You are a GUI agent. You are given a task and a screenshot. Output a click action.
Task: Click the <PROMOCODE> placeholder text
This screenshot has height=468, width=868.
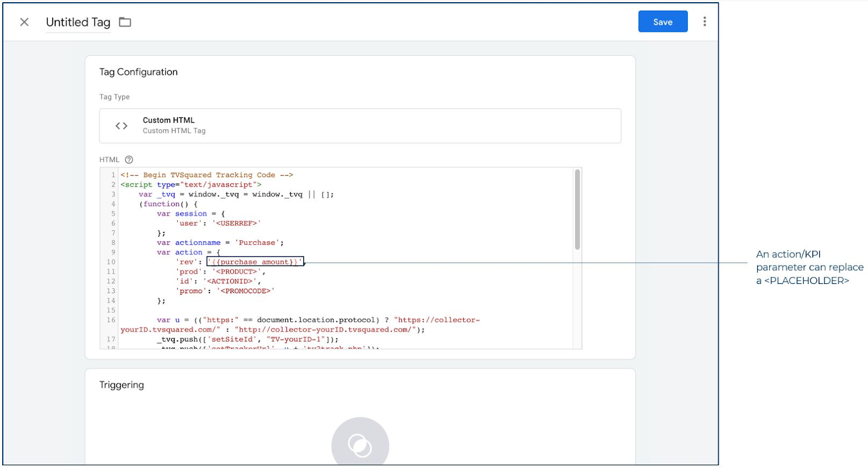tap(245, 291)
